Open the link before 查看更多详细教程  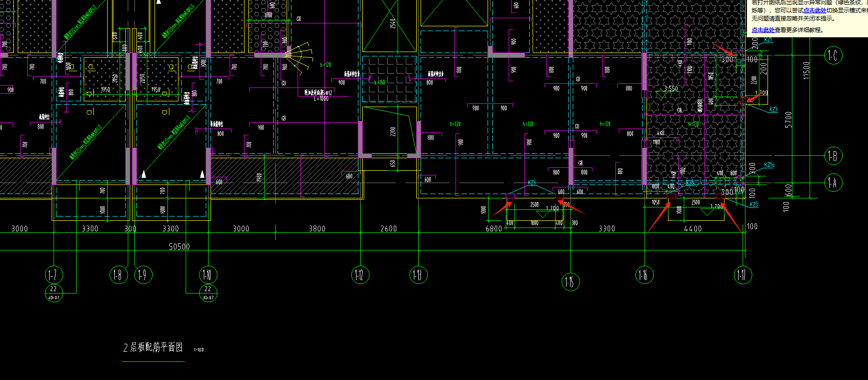763,30
